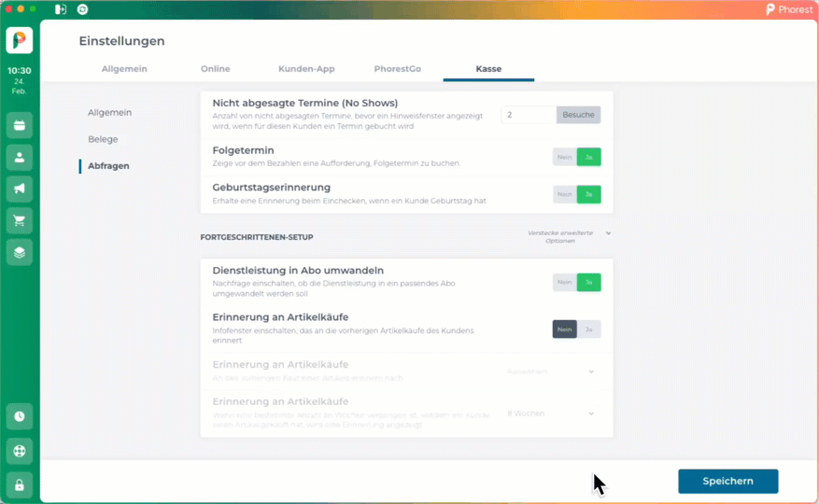Open the shopping cart icon in sidebar
The height and width of the screenshot is (504, 819).
19,220
